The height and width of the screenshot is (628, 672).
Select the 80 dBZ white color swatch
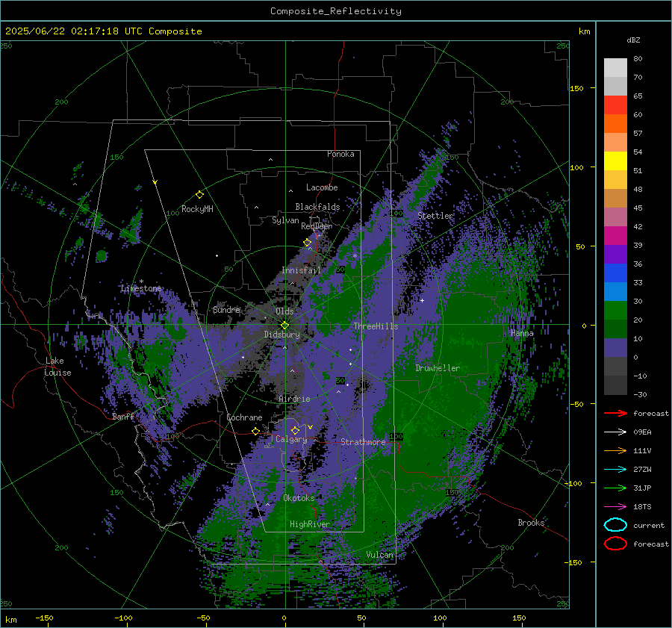point(615,67)
